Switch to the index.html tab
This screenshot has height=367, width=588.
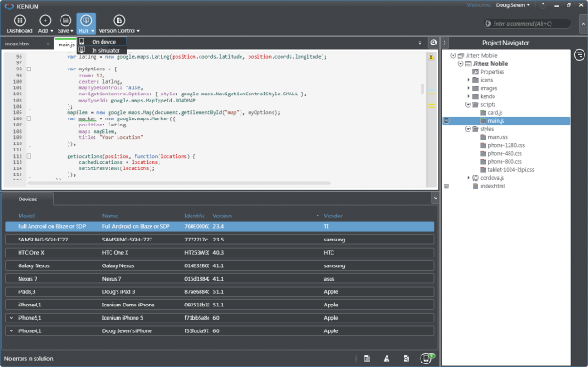click(x=19, y=44)
